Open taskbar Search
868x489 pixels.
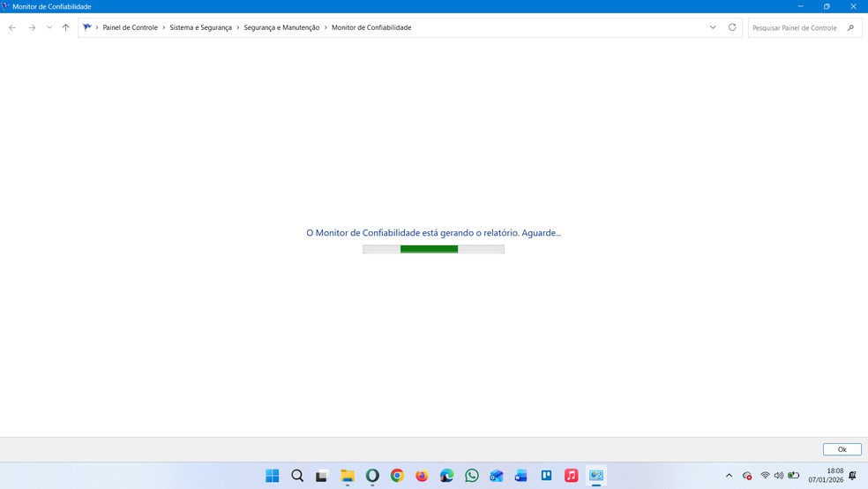click(297, 476)
